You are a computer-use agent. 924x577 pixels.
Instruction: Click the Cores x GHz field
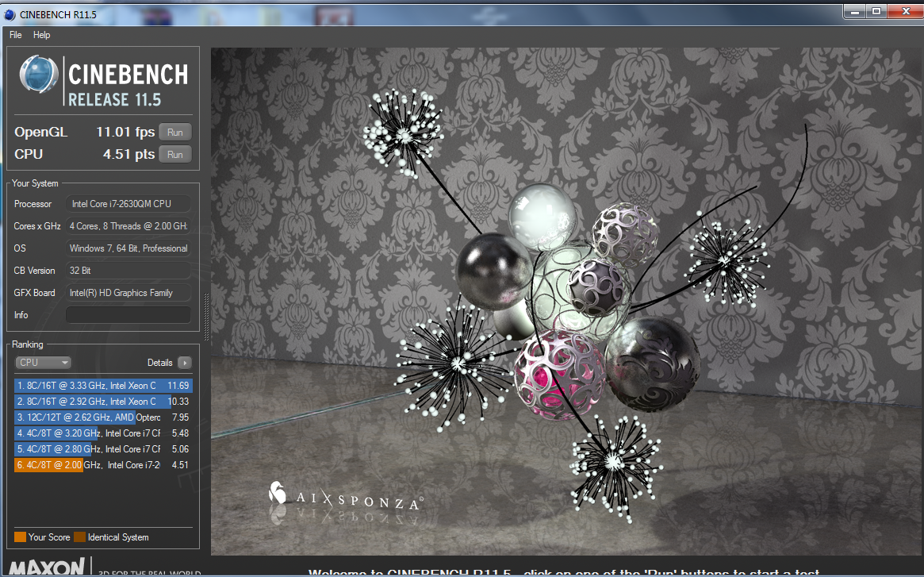point(128,226)
